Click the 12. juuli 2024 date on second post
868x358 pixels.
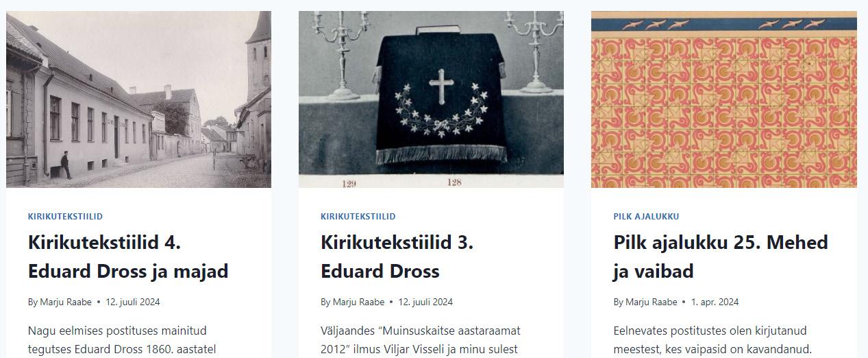coord(425,302)
